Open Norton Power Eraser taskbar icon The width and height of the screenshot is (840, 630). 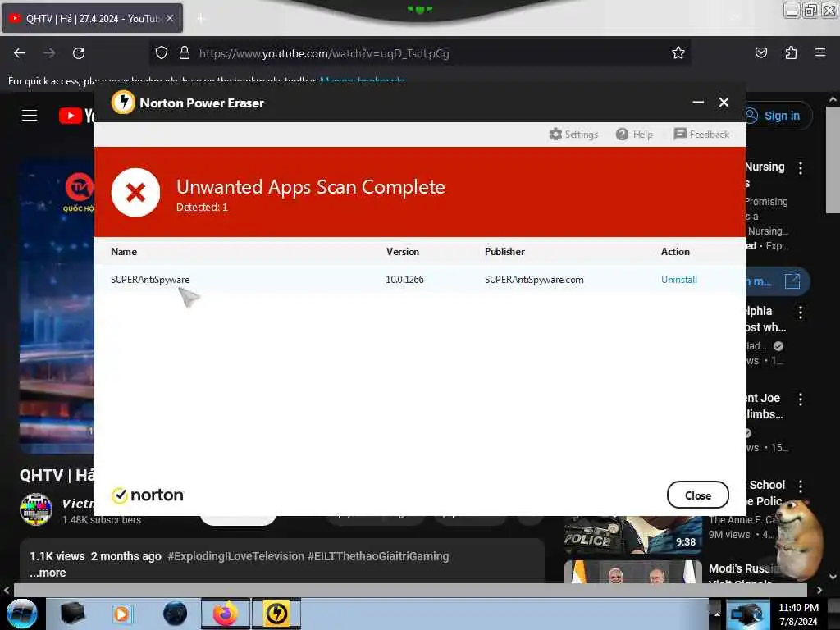click(x=276, y=614)
